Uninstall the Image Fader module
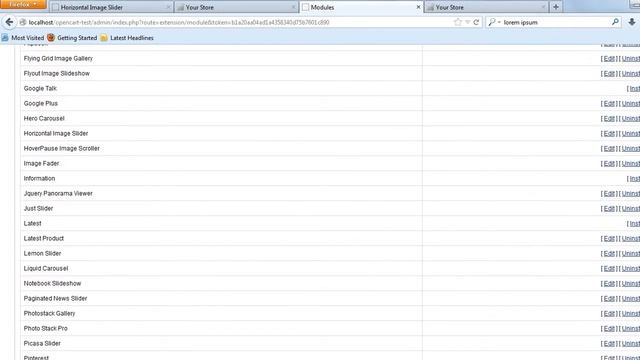This screenshot has height=360, width=640. (631, 164)
